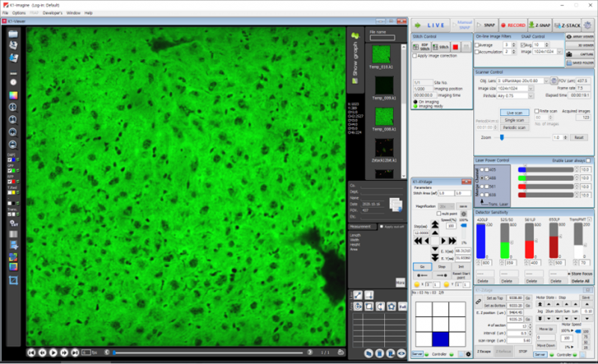Click the Zoom value spinner
The image size is (598, 364).
[x=566, y=138]
